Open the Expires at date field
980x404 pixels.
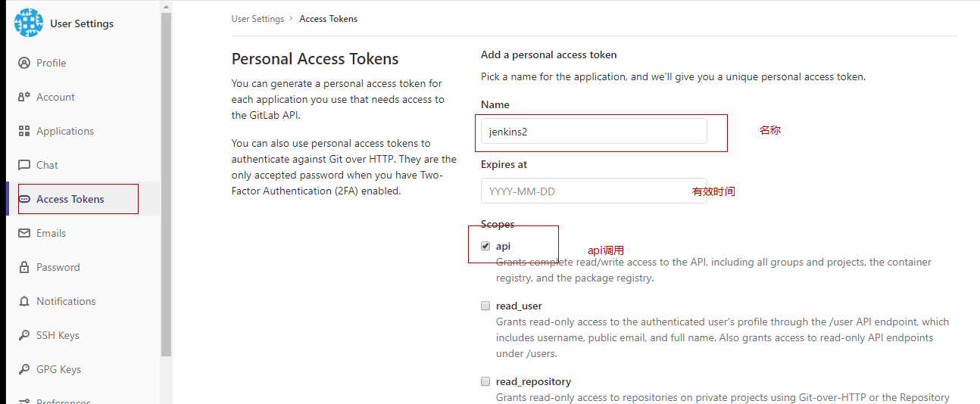(594, 191)
